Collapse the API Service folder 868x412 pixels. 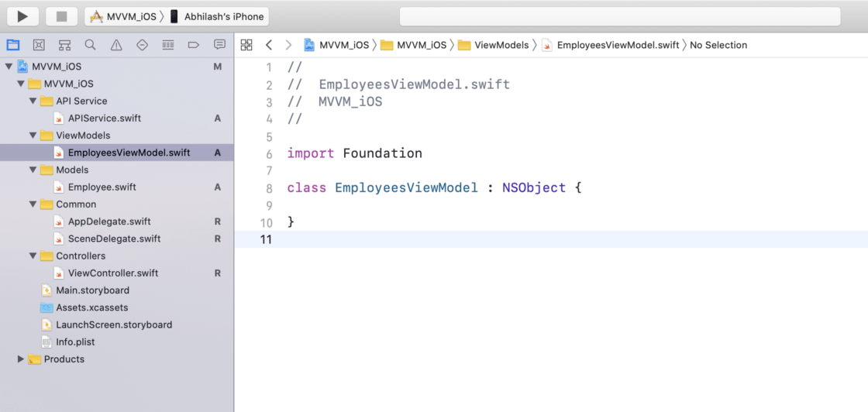[33, 101]
